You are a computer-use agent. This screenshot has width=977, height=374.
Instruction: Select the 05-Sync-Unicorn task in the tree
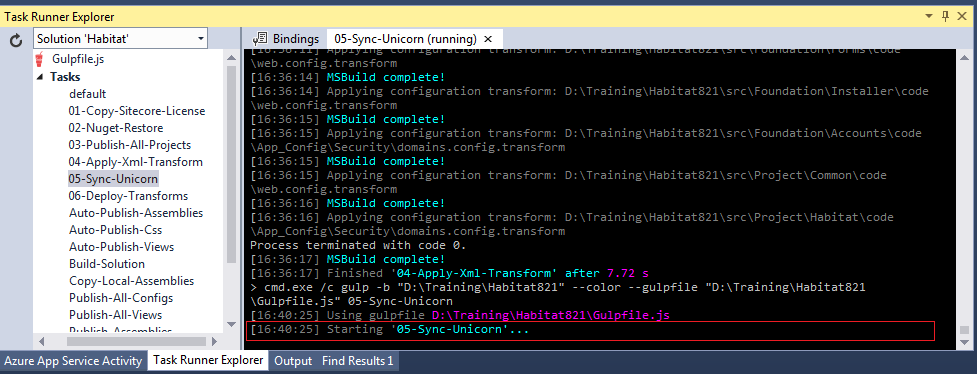113,179
